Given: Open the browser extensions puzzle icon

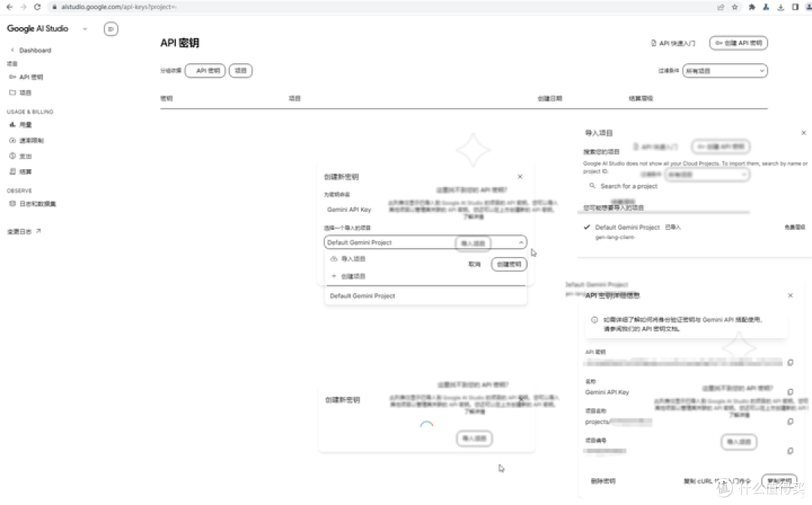Looking at the screenshot, I should pos(751,7).
